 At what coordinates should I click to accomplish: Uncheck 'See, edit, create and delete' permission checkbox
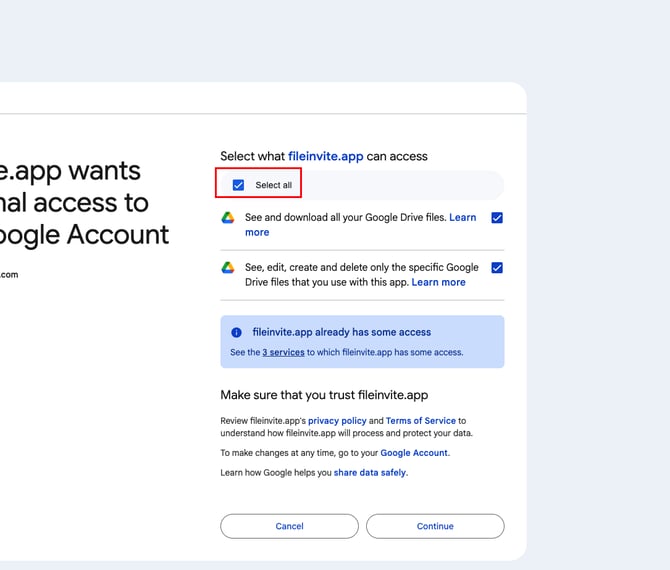[497, 268]
